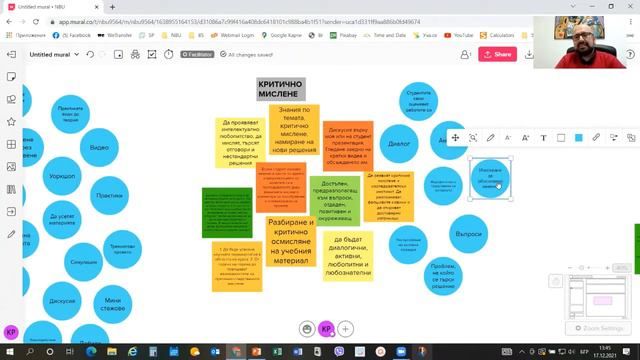Viewport: 640px width, 360px height.
Task: Select the Практики blue circle
Action: click(109, 196)
